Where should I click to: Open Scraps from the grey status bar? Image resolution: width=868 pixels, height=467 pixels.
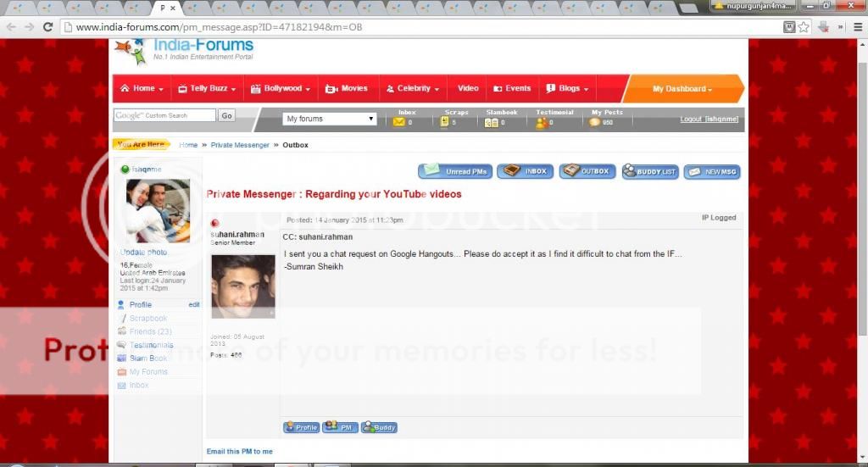point(445,122)
